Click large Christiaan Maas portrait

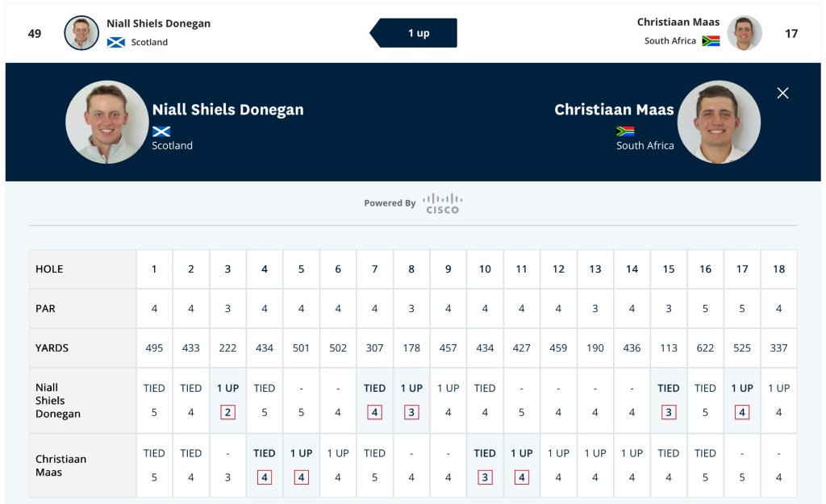coord(718,122)
